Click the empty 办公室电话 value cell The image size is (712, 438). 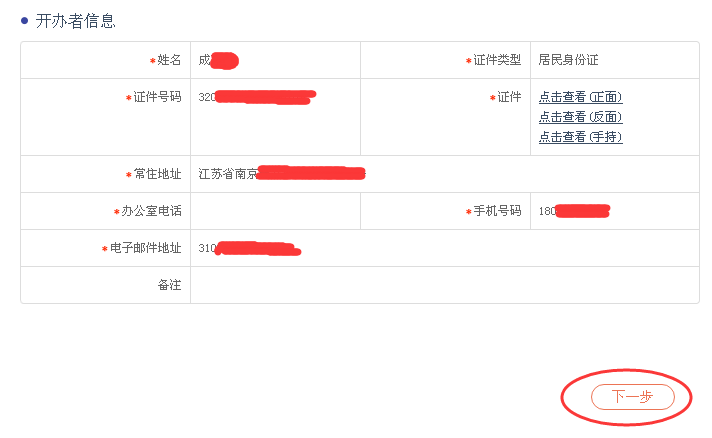click(275, 211)
